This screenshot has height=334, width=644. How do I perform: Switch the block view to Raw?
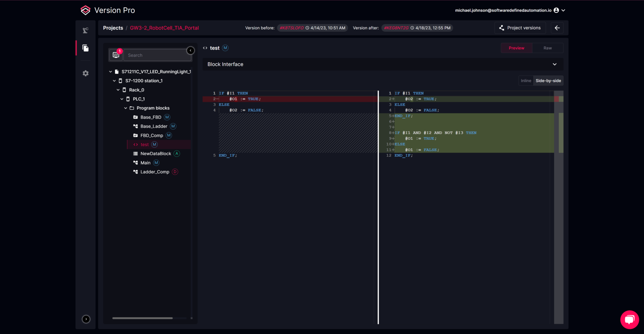tap(547, 48)
